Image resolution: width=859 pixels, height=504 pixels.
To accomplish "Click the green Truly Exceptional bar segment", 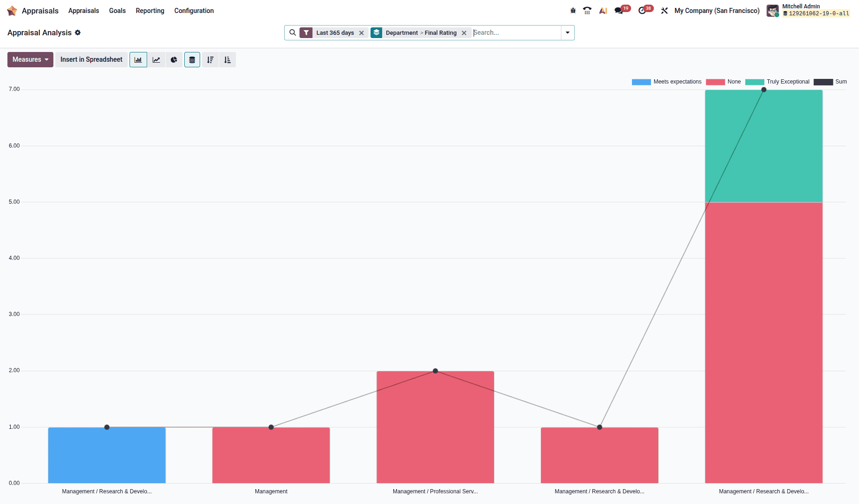I will coord(764,146).
